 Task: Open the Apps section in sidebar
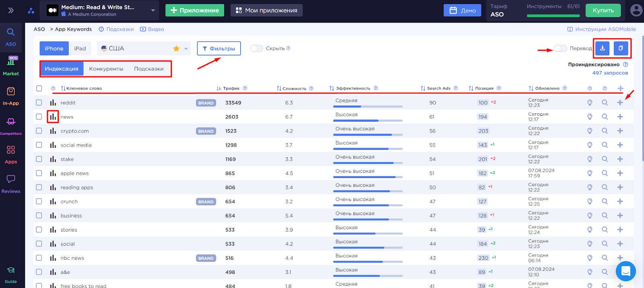[x=11, y=155]
